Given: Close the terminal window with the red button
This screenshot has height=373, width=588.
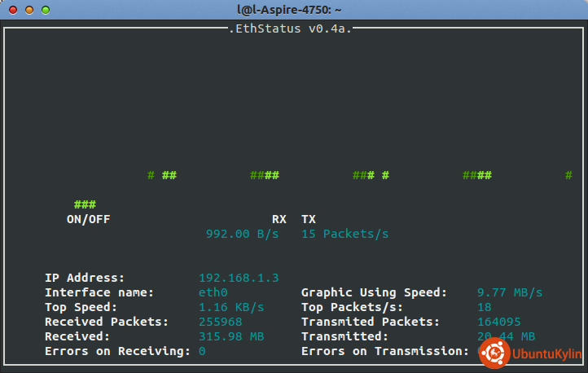Looking at the screenshot, I should 12,10.
